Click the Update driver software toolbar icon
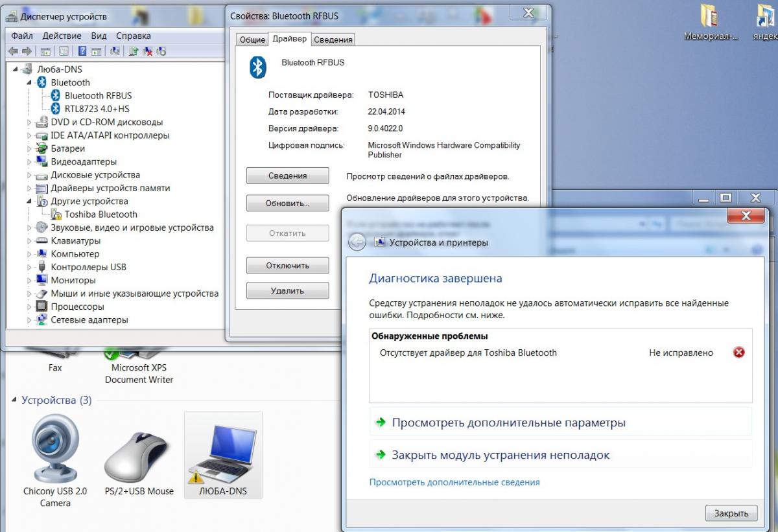The width and height of the screenshot is (778, 532). coord(134,51)
